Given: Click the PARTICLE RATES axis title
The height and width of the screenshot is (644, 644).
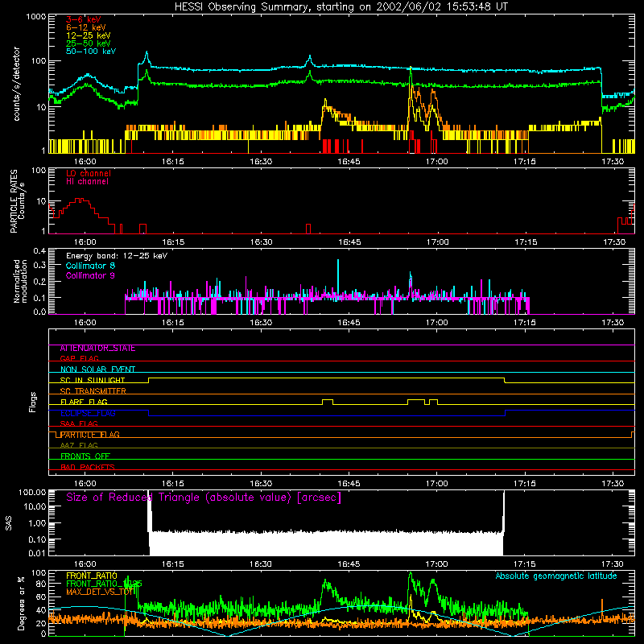Looking at the screenshot, I should [x=14, y=201].
